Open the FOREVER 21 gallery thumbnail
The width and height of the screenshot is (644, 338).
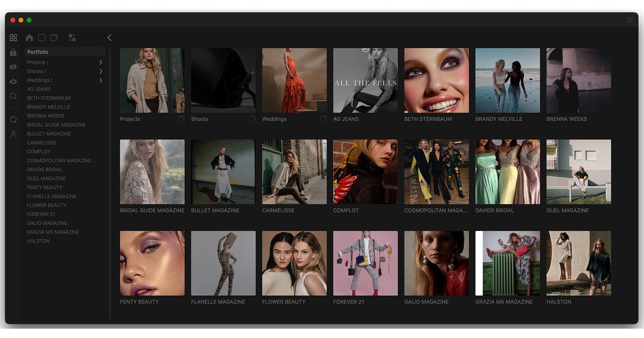pyautogui.click(x=365, y=263)
